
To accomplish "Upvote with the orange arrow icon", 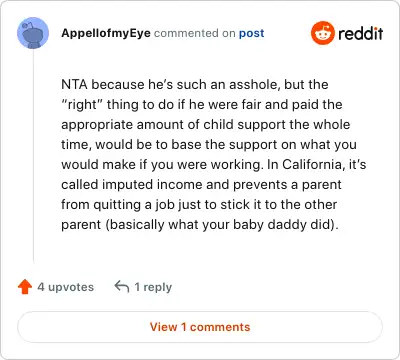I will pos(25,287).
